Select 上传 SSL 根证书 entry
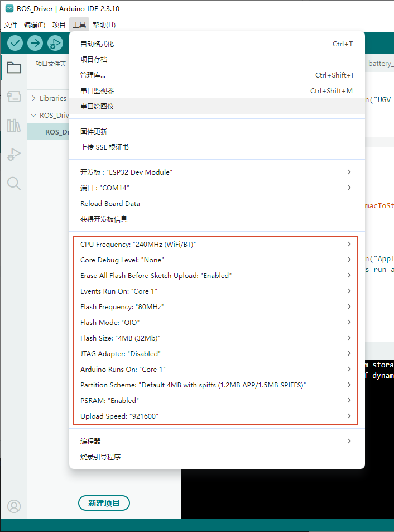 tap(217, 147)
